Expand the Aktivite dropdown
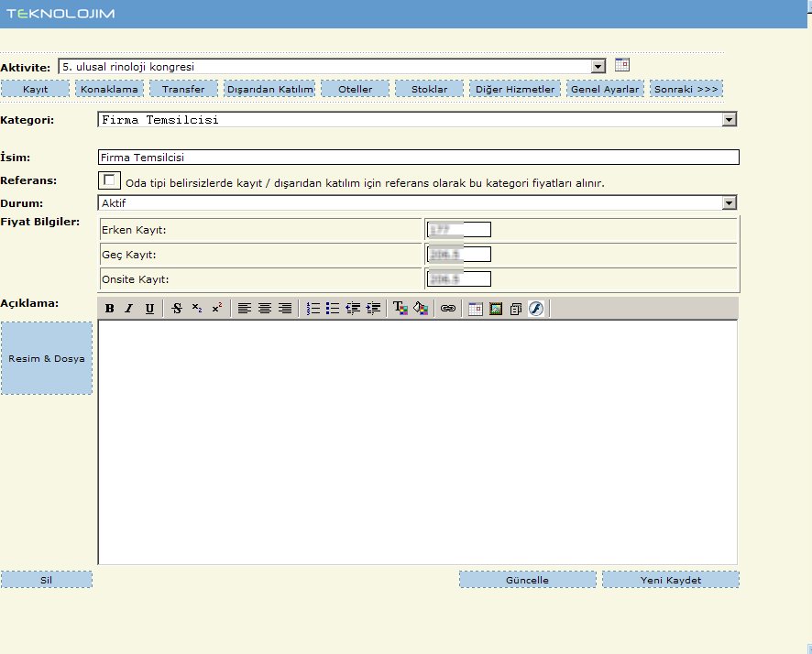This screenshot has width=812, height=654. pyautogui.click(x=598, y=66)
